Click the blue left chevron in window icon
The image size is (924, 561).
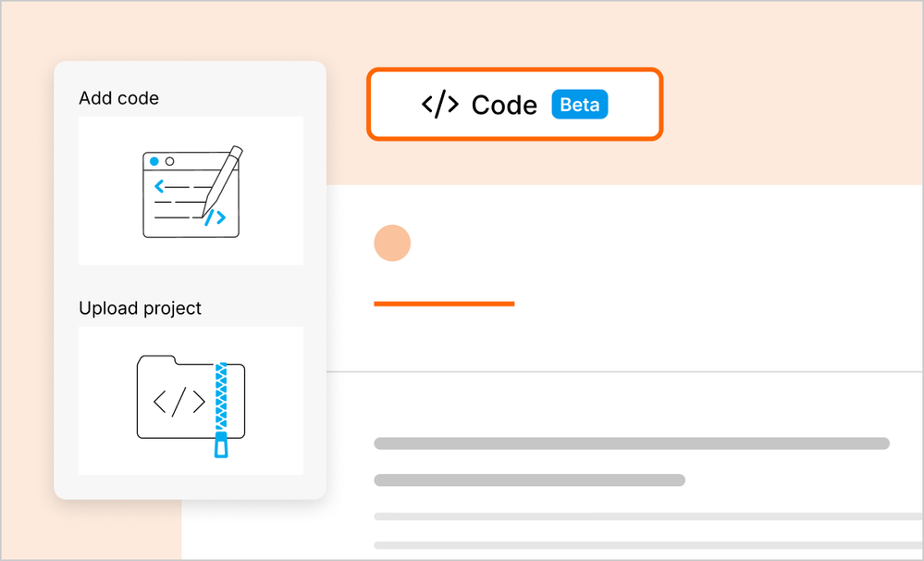[x=159, y=187]
